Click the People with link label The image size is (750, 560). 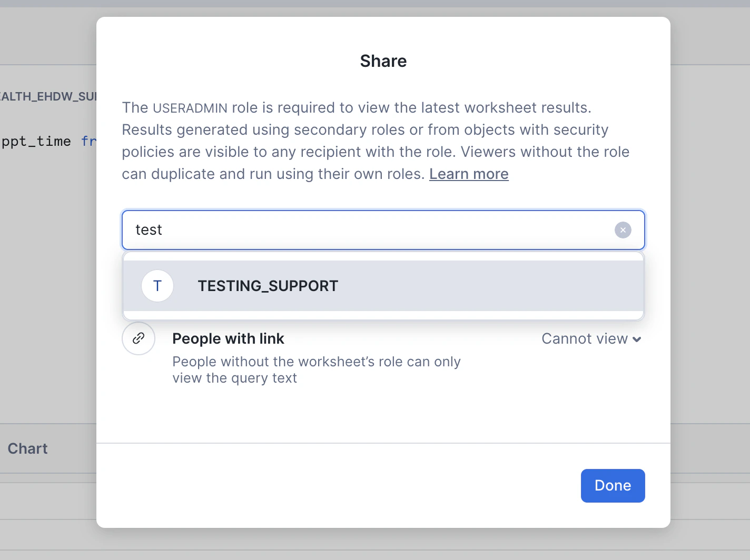pos(228,338)
